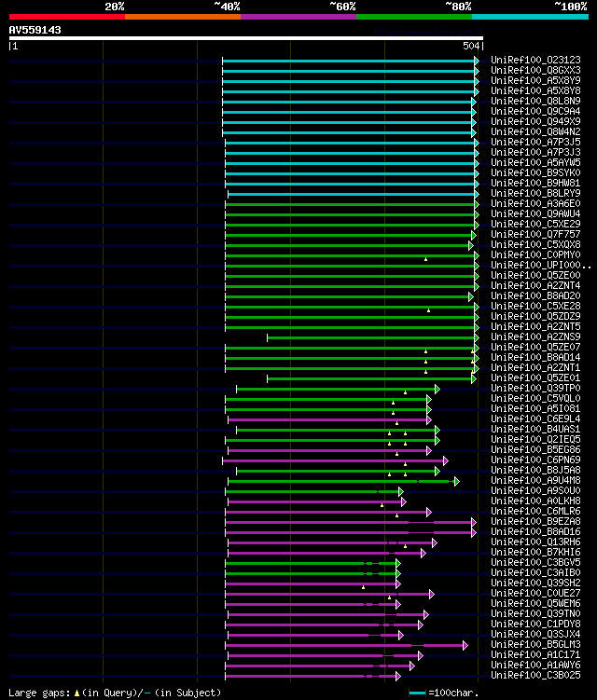Select the UniRef100_B8LRY9 label
The width and height of the screenshot is (597, 700).
(535, 194)
